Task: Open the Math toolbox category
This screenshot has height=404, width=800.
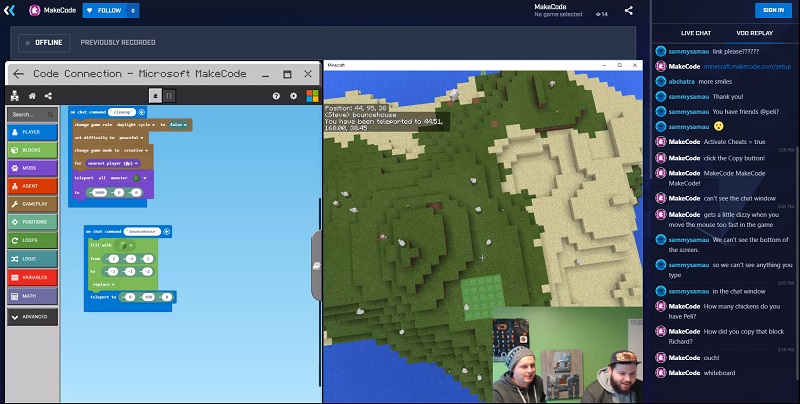Action: (32, 296)
